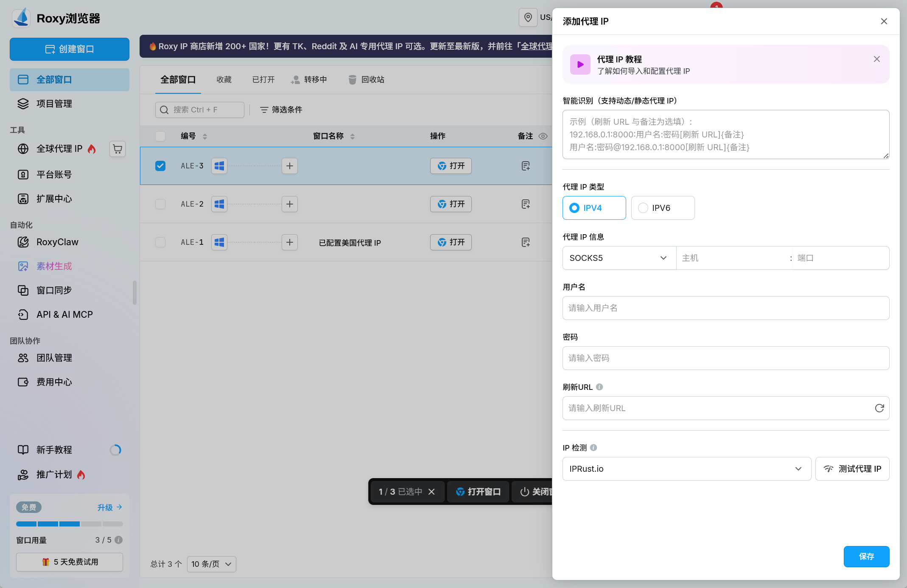907x588 pixels.
Task: Open the shopping cart beside 全球代理 IP
Action: pyautogui.click(x=118, y=149)
